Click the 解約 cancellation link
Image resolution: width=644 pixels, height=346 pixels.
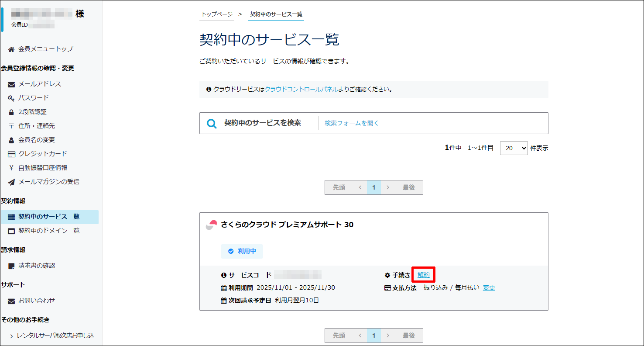click(x=423, y=275)
